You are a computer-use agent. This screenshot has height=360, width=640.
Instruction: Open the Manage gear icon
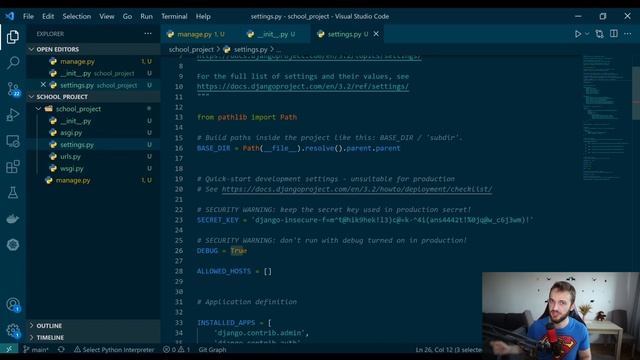[13, 330]
